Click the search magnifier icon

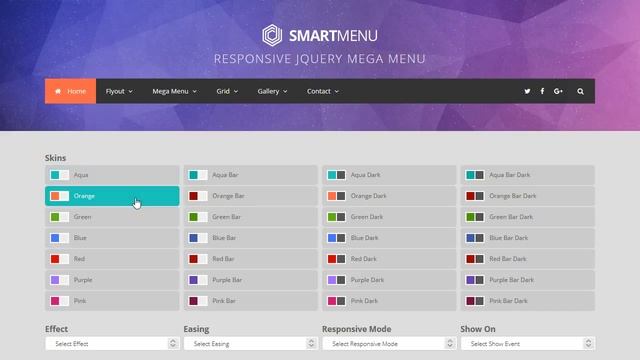tap(580, 91)
